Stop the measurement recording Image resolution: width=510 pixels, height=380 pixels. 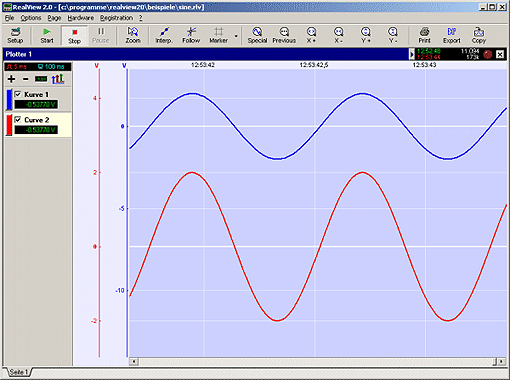[74, 35]
